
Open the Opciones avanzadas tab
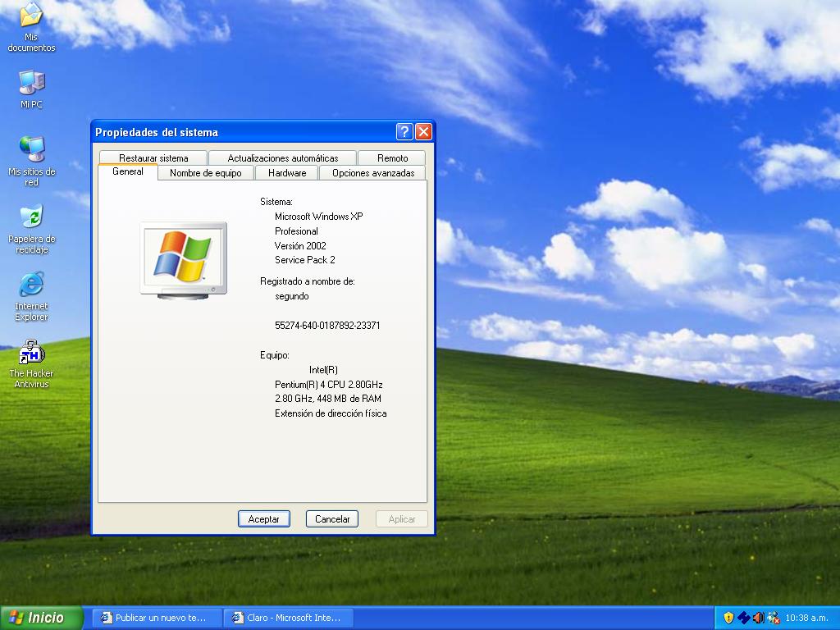(x=373, y=173)
